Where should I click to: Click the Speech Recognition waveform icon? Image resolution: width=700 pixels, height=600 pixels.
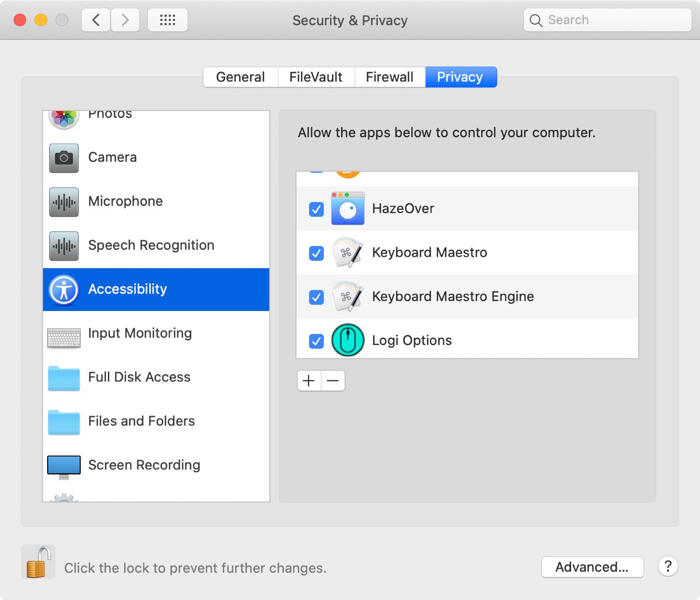tap(64, 246)
